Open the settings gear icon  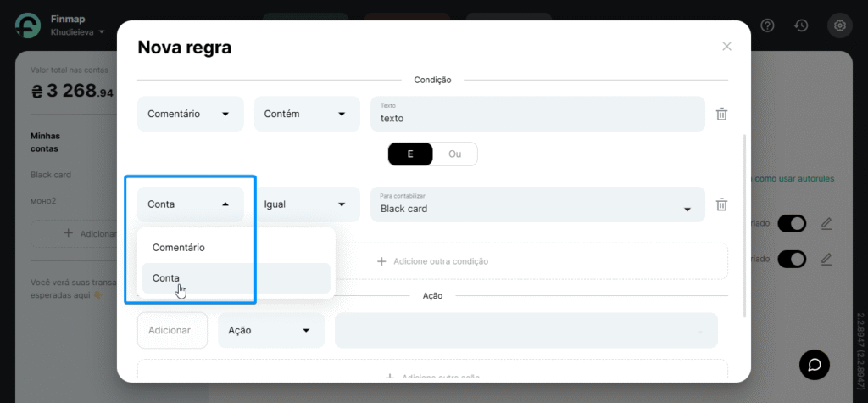click(x=840, y=25)
